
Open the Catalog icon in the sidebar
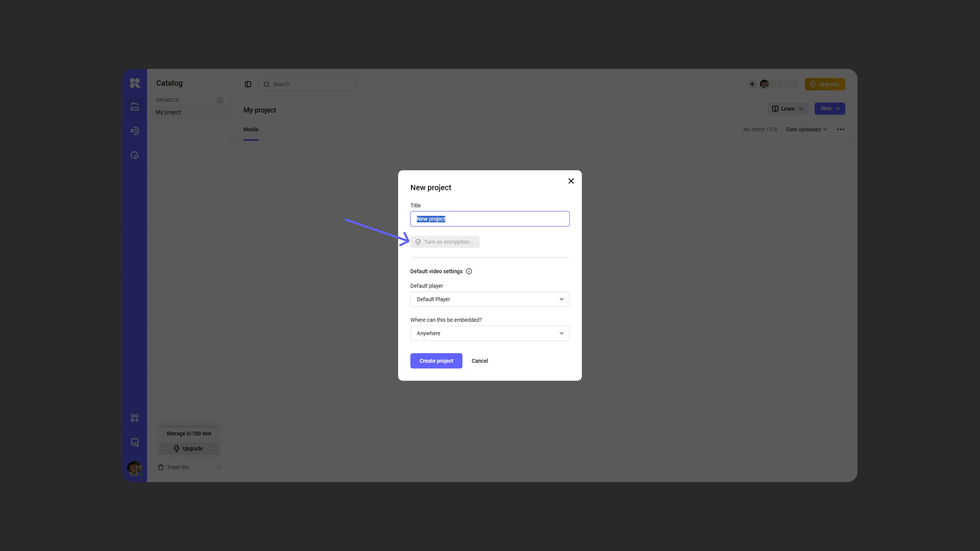(135, 107)
